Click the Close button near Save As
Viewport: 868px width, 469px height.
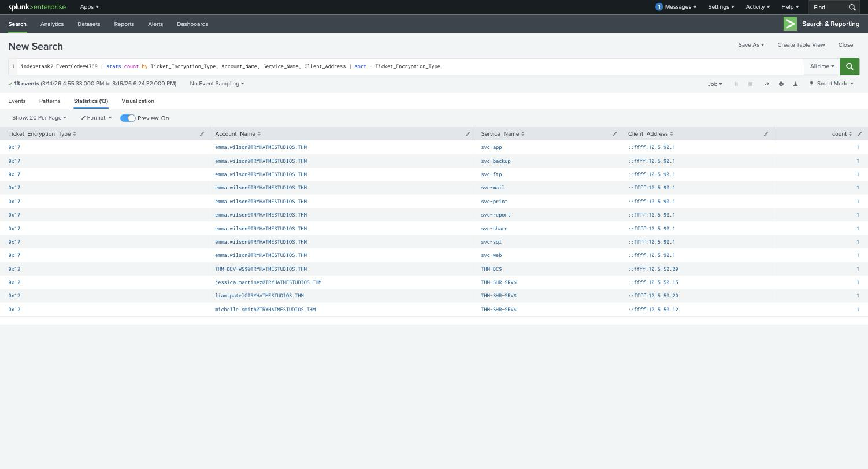tap(845, 45)
